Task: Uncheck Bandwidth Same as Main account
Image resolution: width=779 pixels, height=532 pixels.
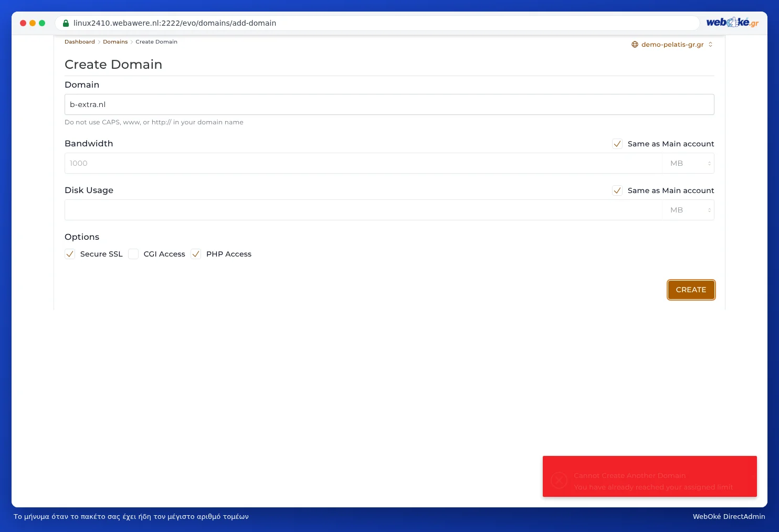Action: 617,144
